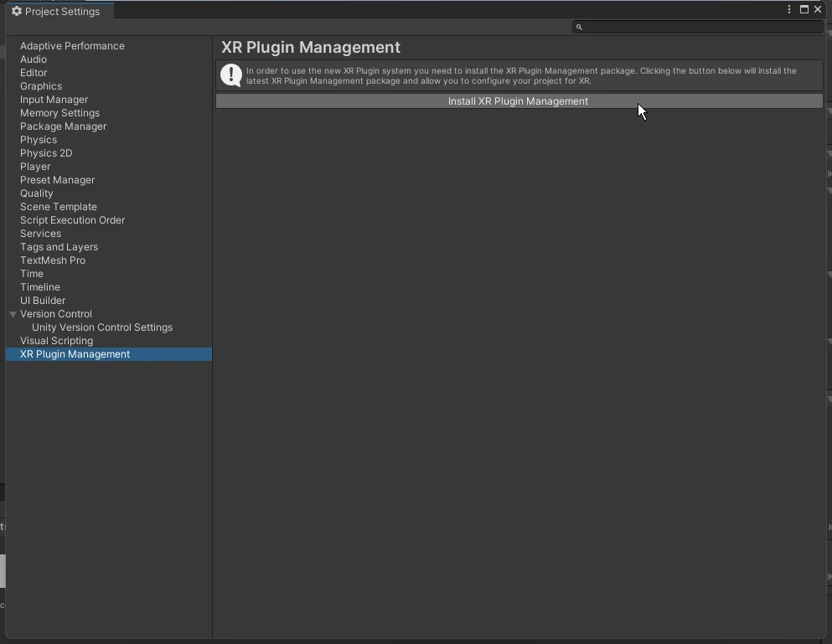
Task: Open Adaptive Performance settings
Action: [72, 46]
